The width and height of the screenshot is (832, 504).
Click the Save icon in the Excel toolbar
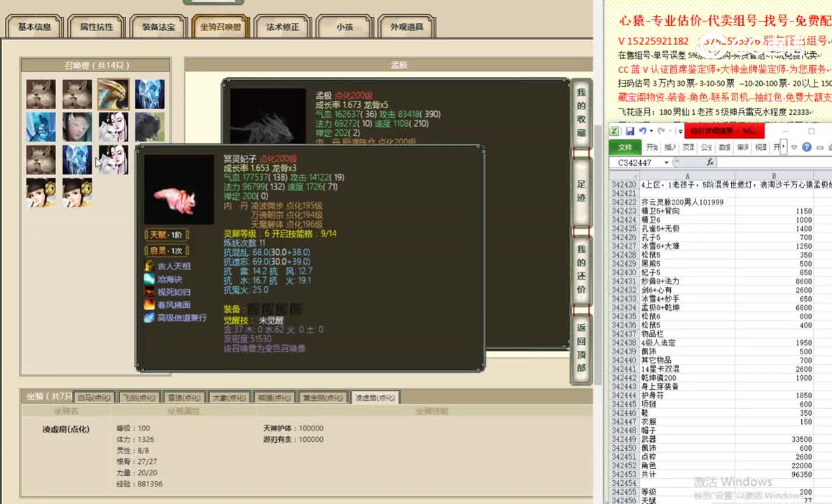coord(630,131)
